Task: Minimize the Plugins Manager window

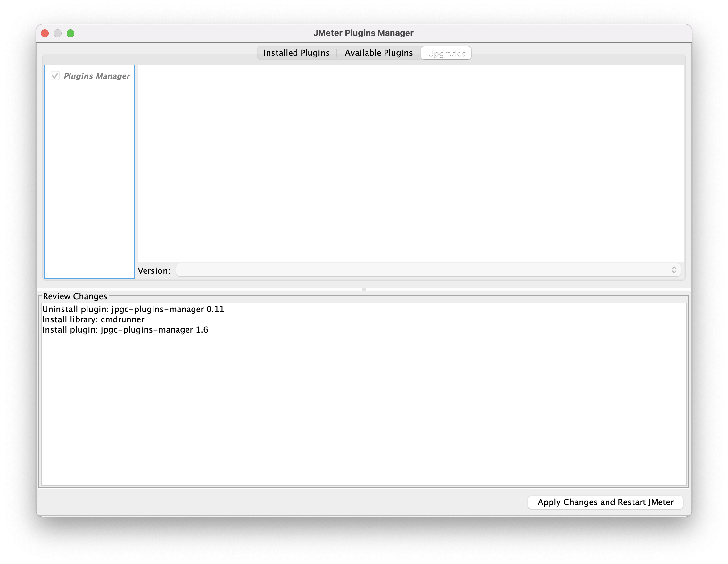Action: [58, 33]
